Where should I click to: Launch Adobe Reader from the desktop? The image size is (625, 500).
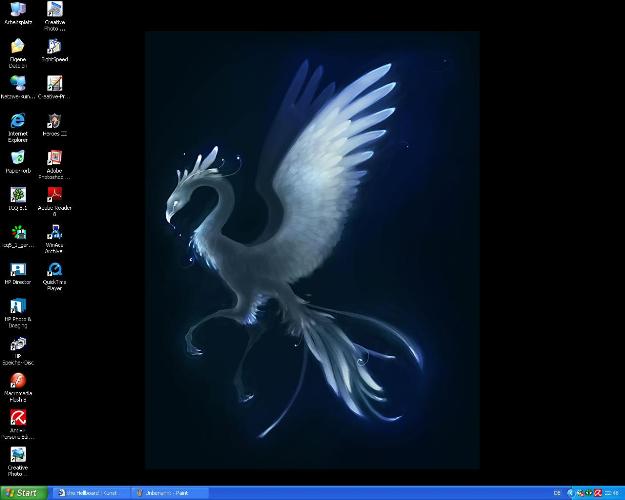point(55,194)
